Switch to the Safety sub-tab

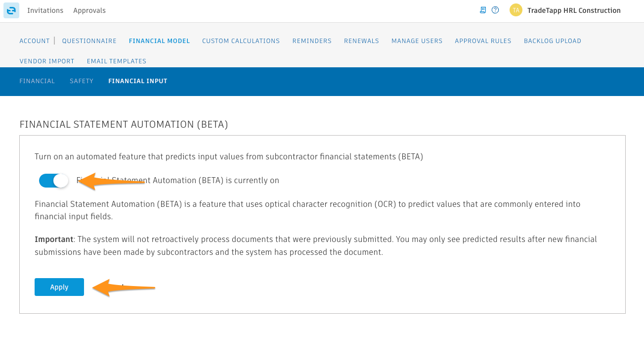(x=82, y=81)
